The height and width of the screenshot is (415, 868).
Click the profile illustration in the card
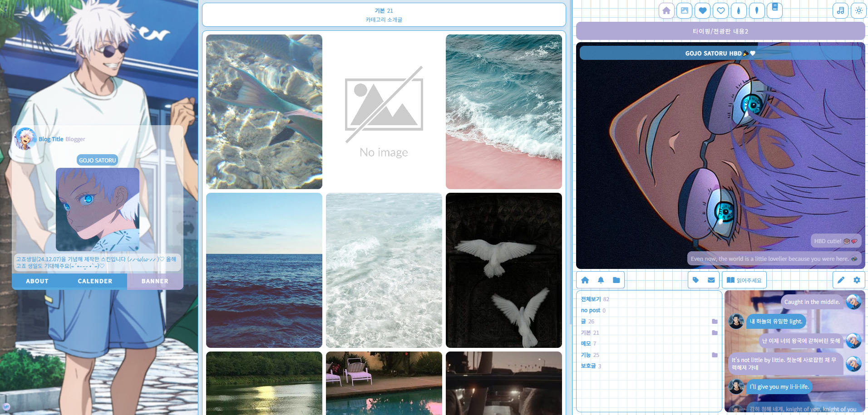(98, 210)
